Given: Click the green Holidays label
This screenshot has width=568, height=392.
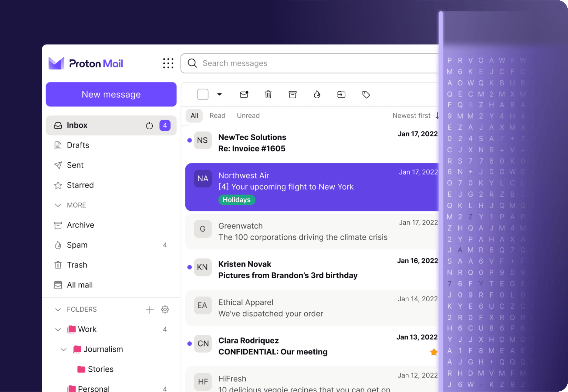Looking at the screenshot, I should pos(236,200).
